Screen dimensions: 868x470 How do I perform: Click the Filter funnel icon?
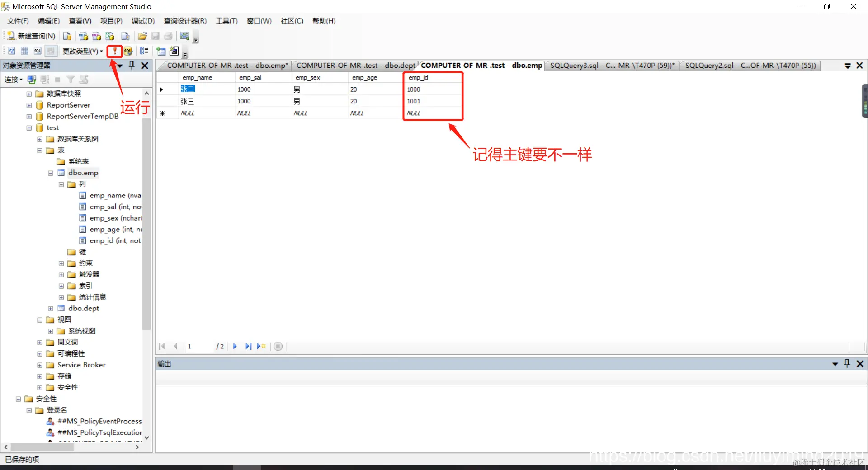point(71,80)
